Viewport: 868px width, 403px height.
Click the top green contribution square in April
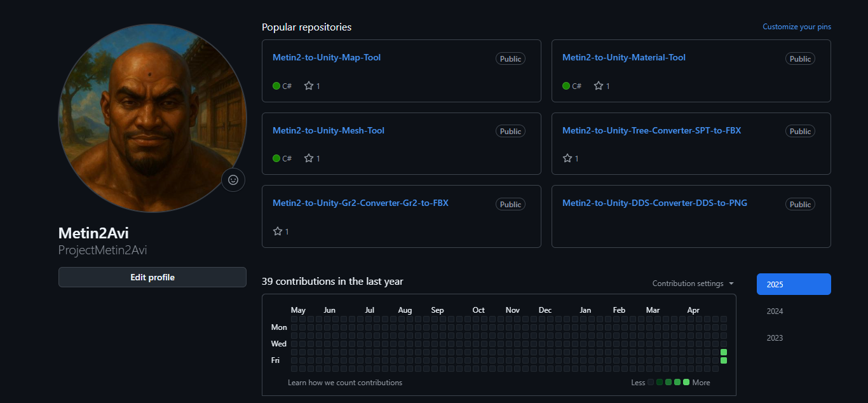pyautogui.click(x=723, y=352)
